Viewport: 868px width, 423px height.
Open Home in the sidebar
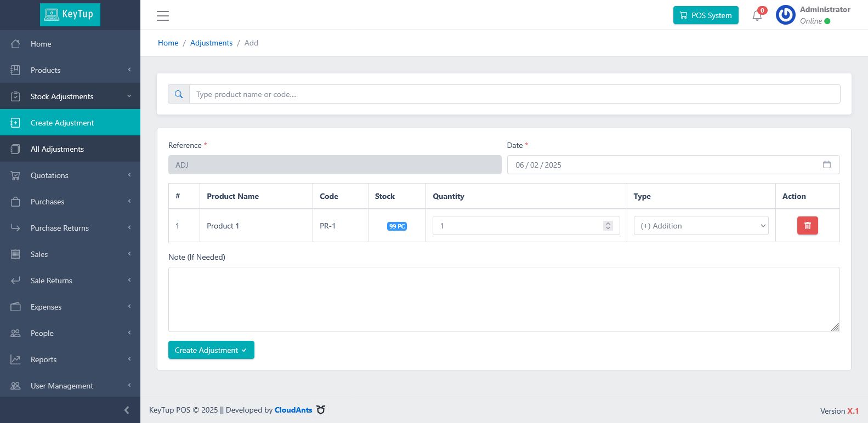click(70, 44)
